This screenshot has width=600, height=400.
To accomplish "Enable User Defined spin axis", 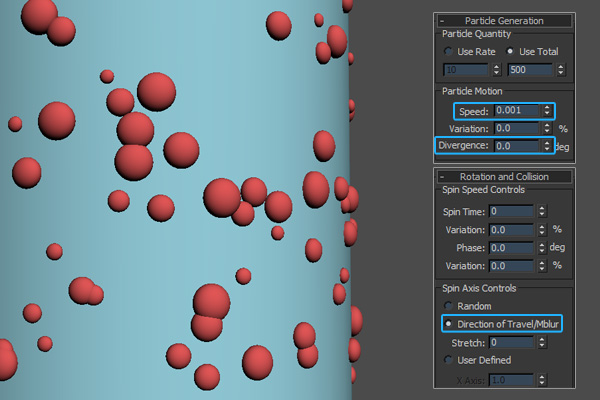I will click(x=448, y=360).
